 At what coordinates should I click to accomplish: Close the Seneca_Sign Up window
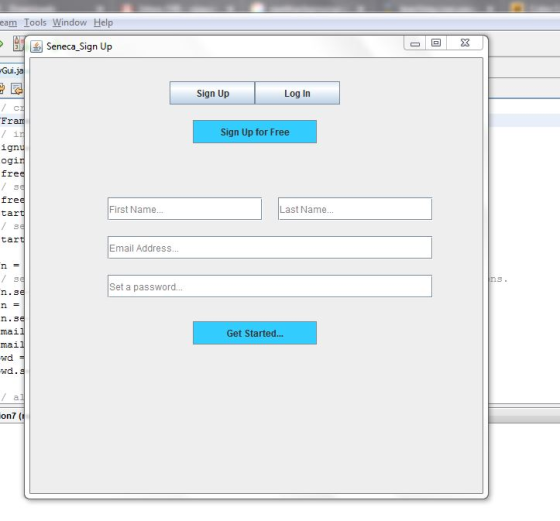465,43
